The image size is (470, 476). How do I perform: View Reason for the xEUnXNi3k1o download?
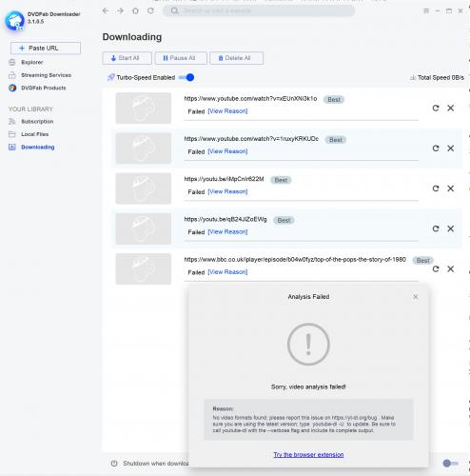227,111
